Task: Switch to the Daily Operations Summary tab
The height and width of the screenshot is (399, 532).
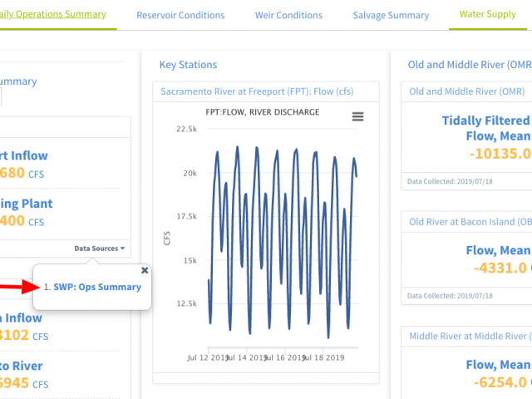Action: point(52,14)
